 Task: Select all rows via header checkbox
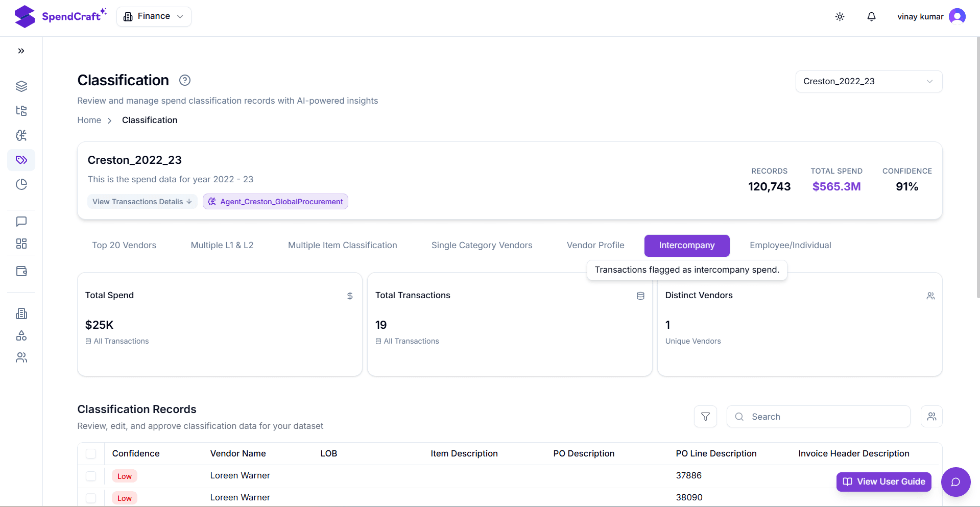[91, 453]
